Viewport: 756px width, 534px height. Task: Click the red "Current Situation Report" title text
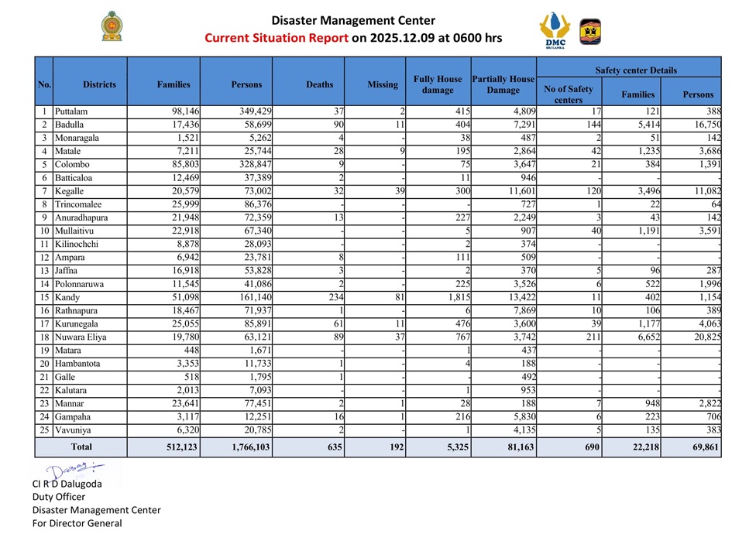point(277,38)
